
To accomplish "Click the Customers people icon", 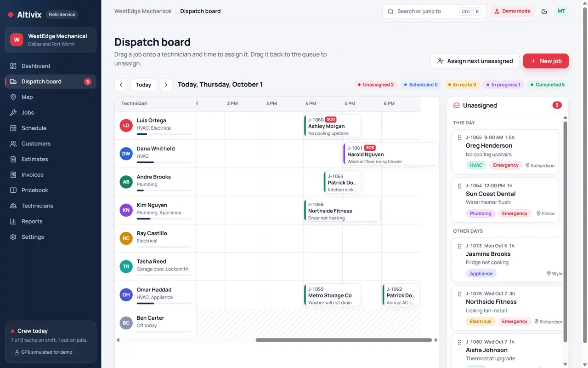I will 13,144.
